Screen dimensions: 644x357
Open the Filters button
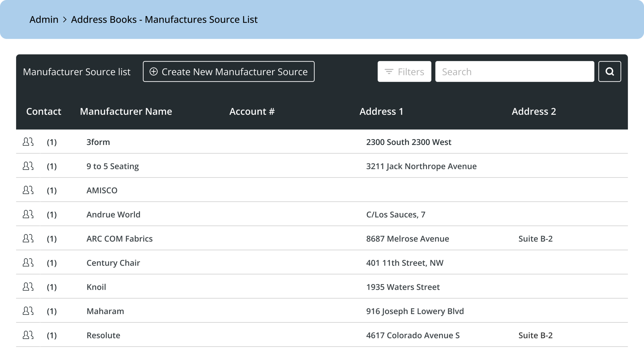tap(404, 71)
